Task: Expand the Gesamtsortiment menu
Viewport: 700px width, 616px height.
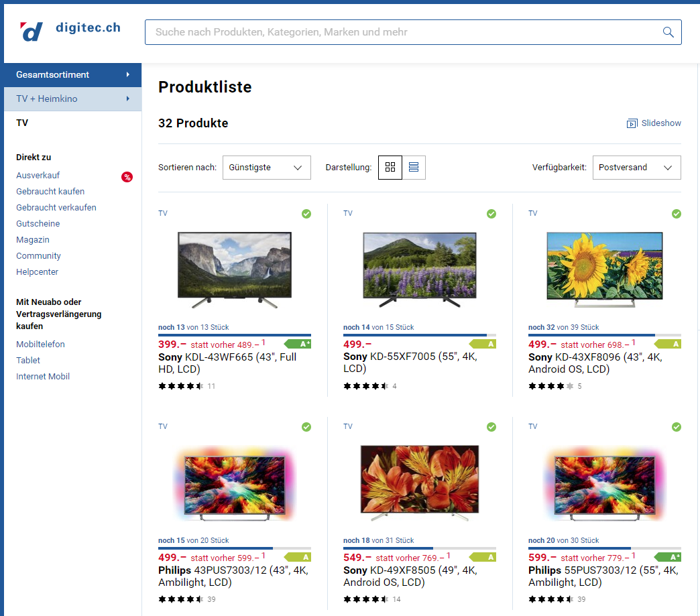Action: [x=71, y=74]
